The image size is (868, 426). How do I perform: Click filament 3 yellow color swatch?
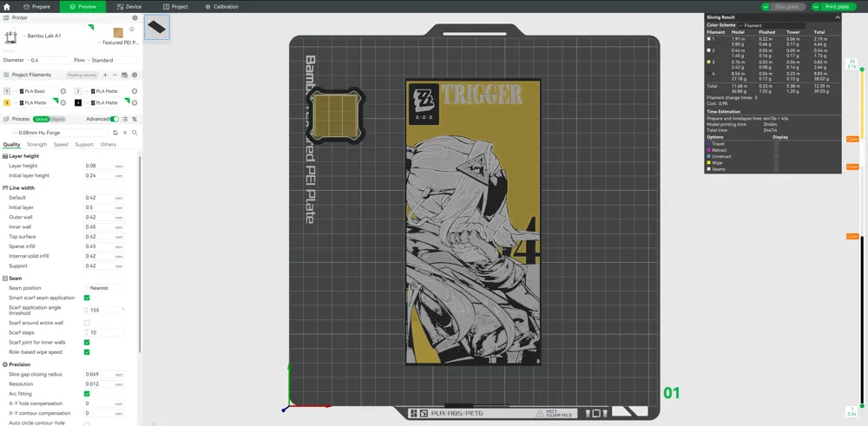7,103
